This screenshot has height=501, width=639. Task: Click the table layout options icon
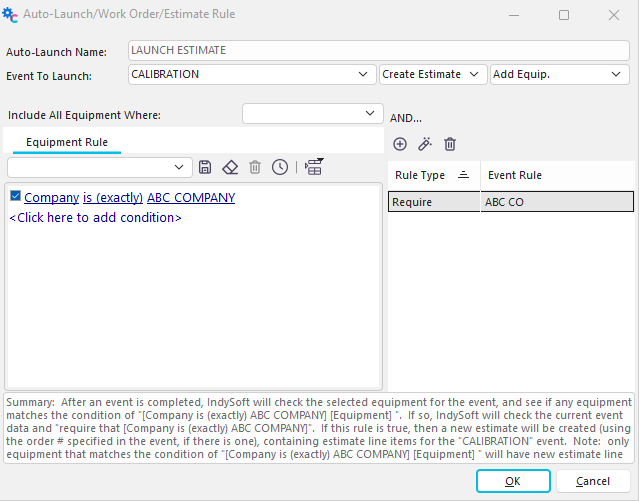coord(314,167)
